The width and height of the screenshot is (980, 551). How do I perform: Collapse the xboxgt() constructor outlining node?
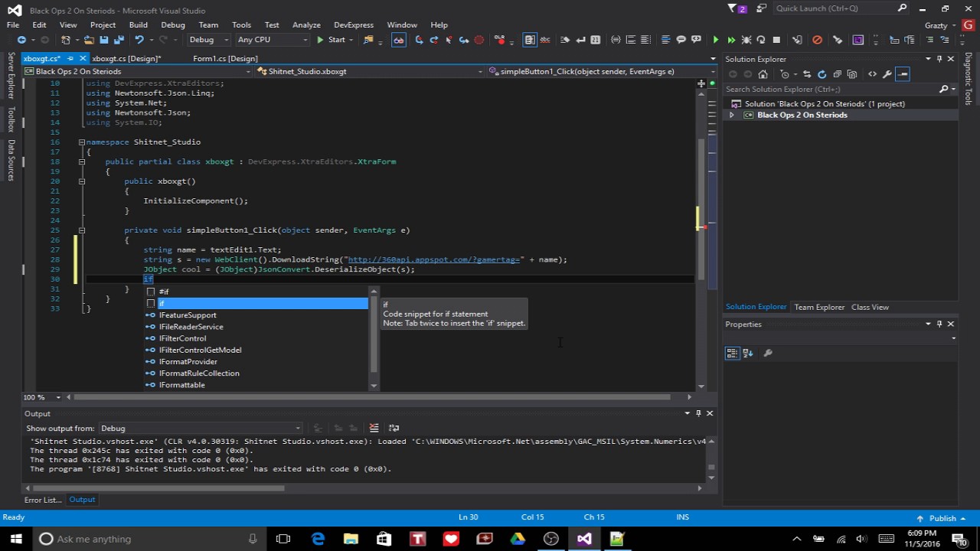click(x=81, y=181)
